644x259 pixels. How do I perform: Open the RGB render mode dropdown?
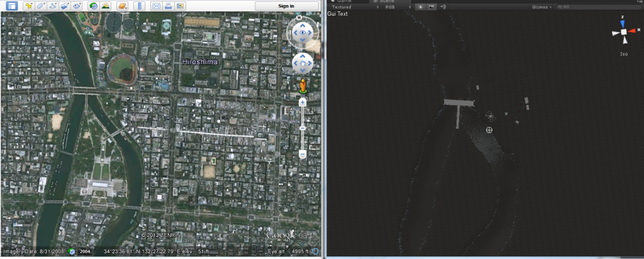tap(397, 7)
